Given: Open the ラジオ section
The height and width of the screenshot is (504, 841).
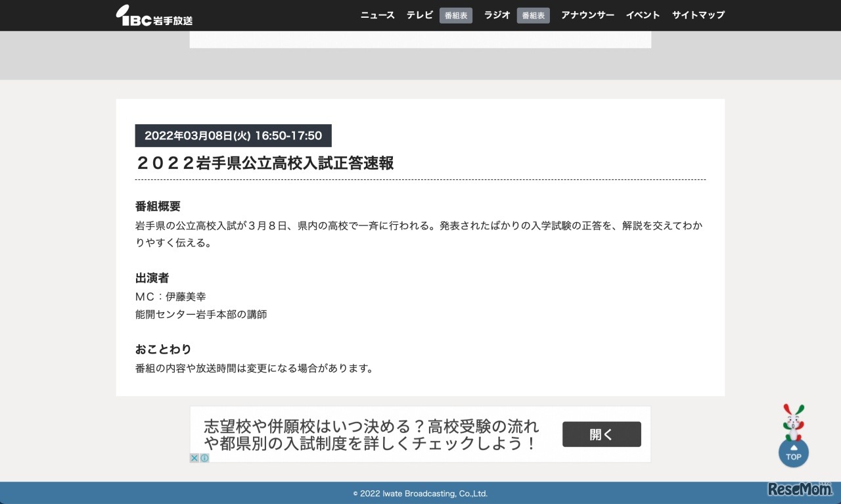Looking at the screenshot, I should coord(496,14).
